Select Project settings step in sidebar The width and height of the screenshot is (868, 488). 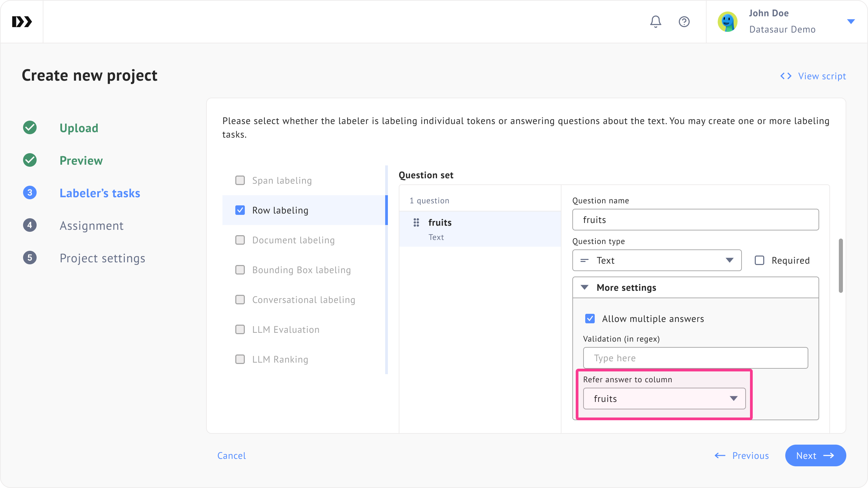(102, 258)
